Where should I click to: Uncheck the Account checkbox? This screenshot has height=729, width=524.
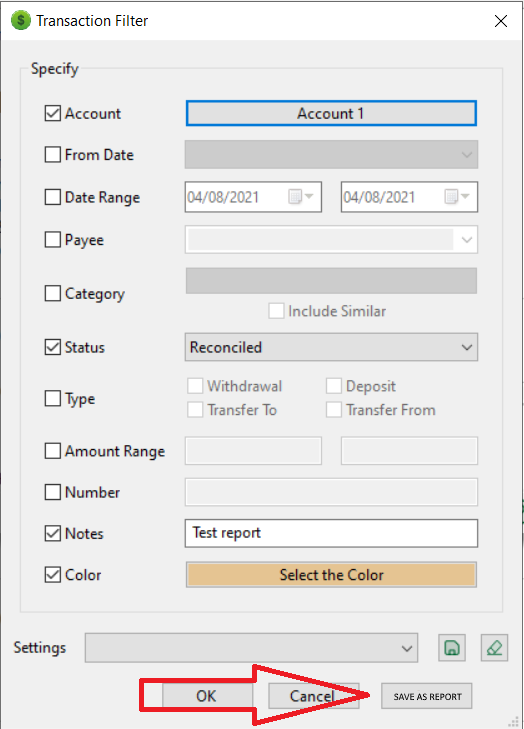coord(53,113)
